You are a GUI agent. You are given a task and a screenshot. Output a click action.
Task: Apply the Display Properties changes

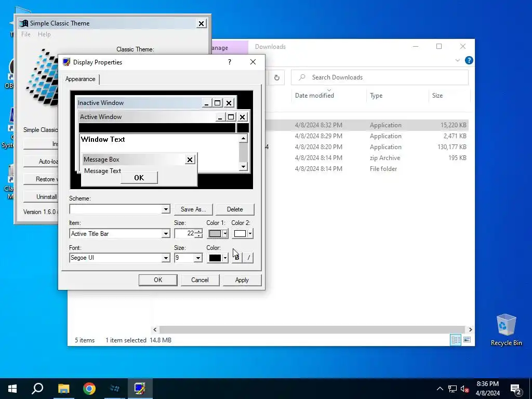click(x=242, y=280)
